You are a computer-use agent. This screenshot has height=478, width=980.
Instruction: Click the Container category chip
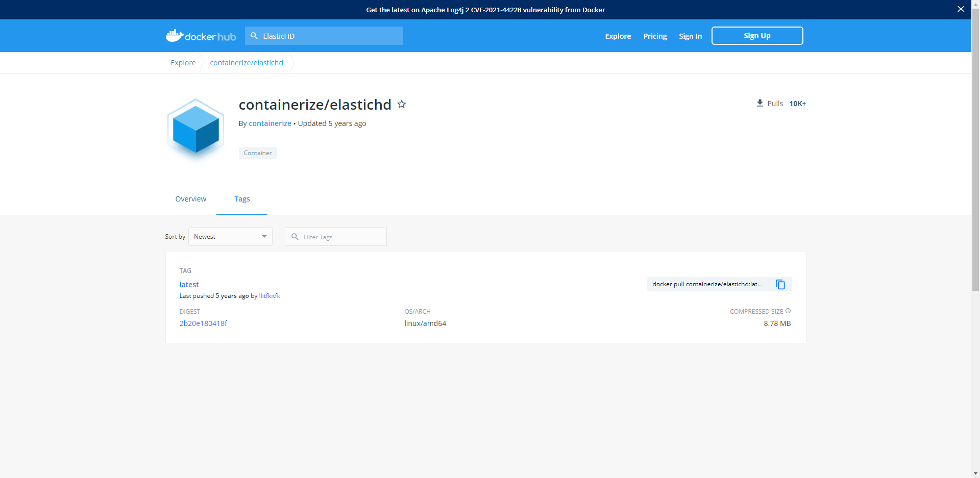point(258,153)
